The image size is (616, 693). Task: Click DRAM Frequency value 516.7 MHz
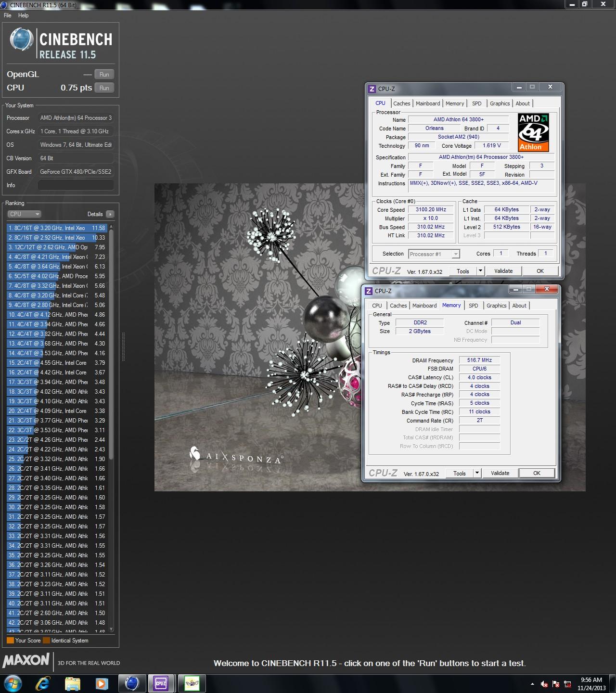click(479, 360)
